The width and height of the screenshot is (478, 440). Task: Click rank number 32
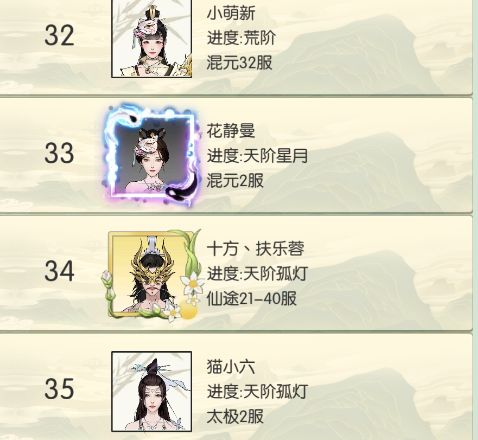(59, 36)
